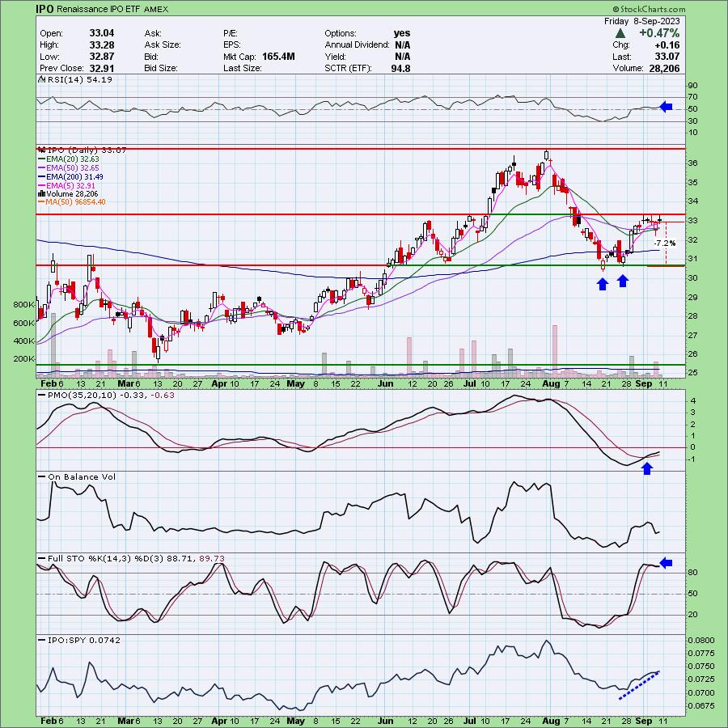
Task: Click the volume bars icon in the price legend
Action: click(41, 193)
